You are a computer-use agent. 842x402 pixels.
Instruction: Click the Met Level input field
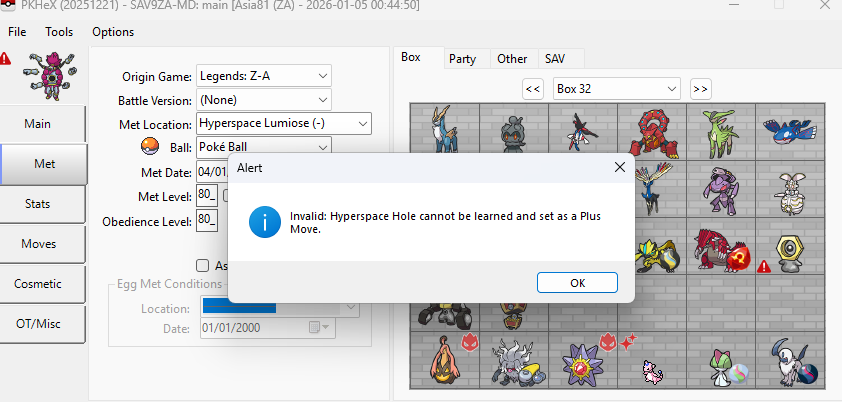[207, 196]
